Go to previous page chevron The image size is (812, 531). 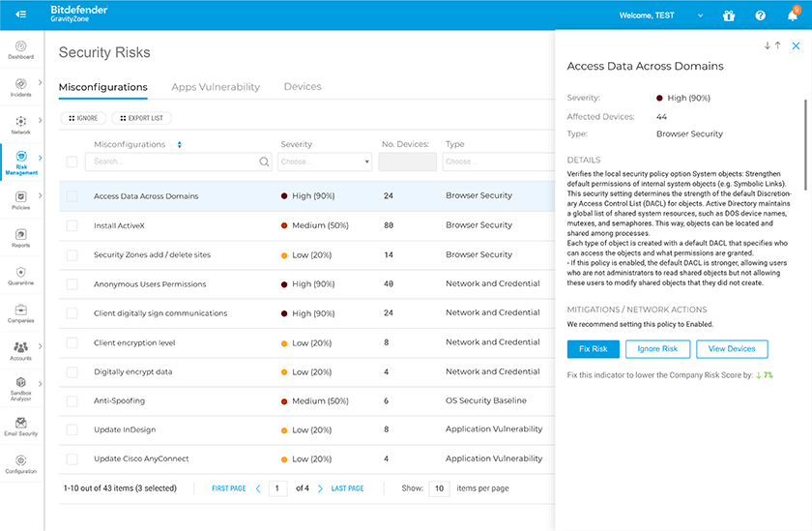click(x=258, y=488)
